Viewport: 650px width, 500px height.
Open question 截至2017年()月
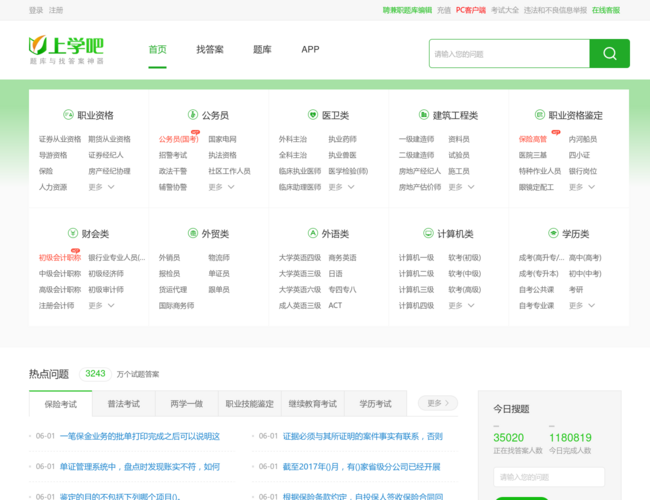pos(361,467)
